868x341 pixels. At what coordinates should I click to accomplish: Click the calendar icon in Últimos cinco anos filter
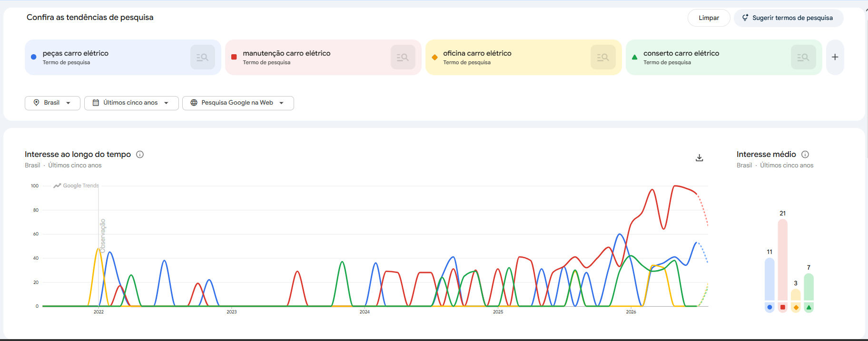point(96,103)
